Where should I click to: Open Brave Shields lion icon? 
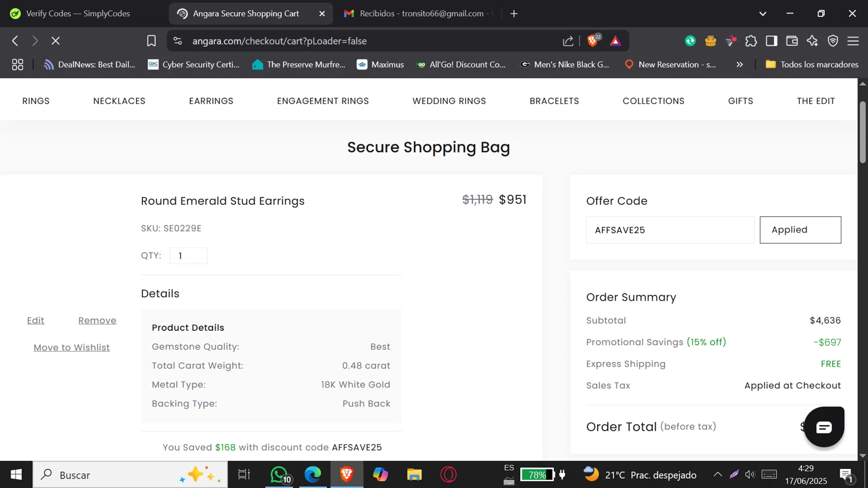click(593, 40)
